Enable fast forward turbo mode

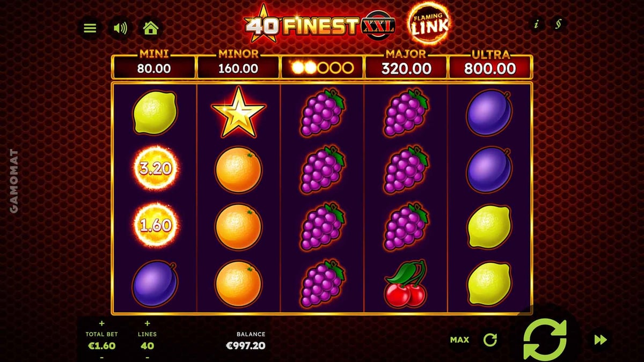pos(600,339)
